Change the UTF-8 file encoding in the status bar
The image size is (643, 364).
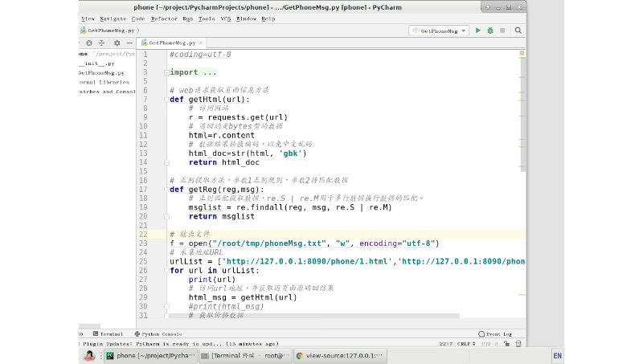click(x=489, y=344)
